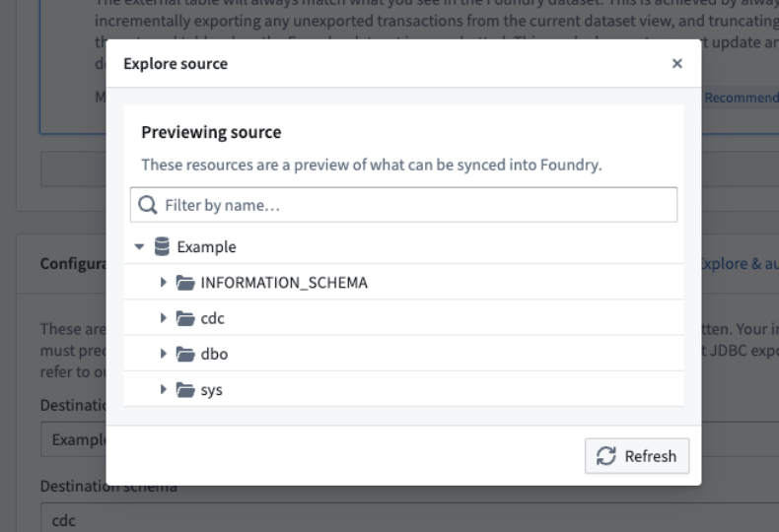This screenshot has height=532, width=779.
Task: Click the Refresh button
Action: pos(636,456)
